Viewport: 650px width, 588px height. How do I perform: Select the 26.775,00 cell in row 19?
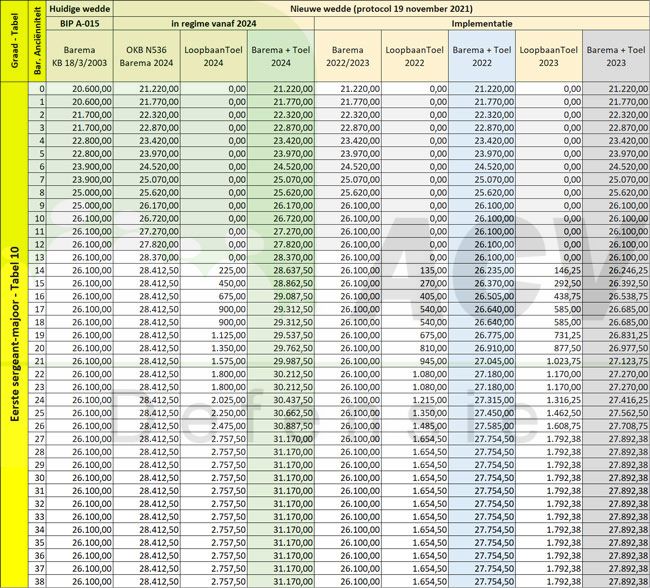click(x=482, y=335)
